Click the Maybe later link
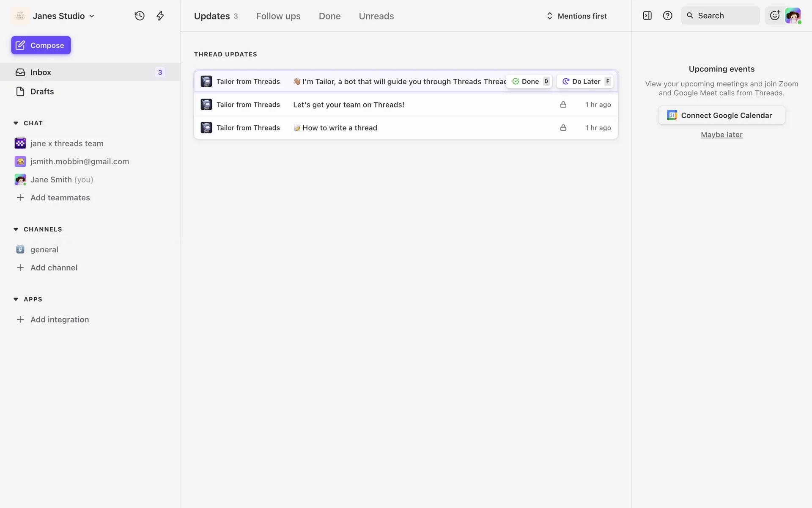 pos(721,135)
